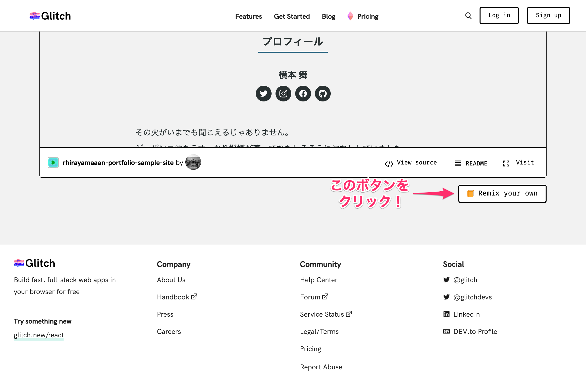The width and height of the screenshot is (586, 392).
Task: Click the Pricing diamond icon
Action: (x=350, y=16)
